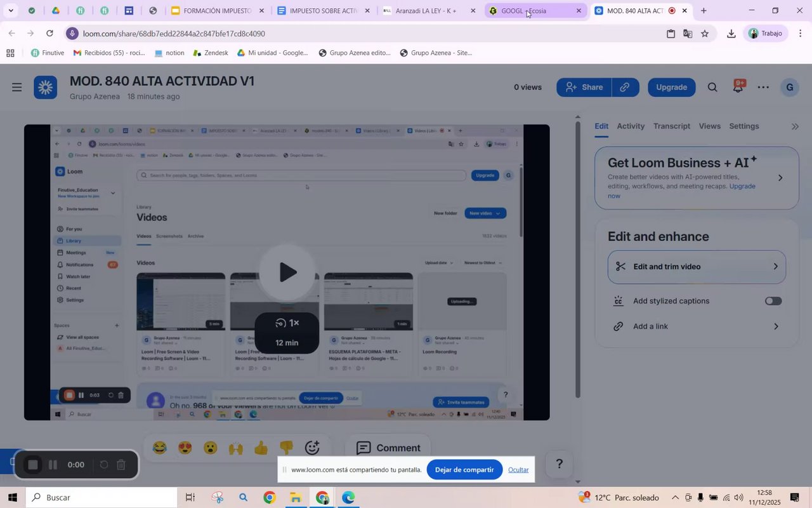The image size is (812, 508).
Task: Restart the Loom recording
Action: pos(104,465)
